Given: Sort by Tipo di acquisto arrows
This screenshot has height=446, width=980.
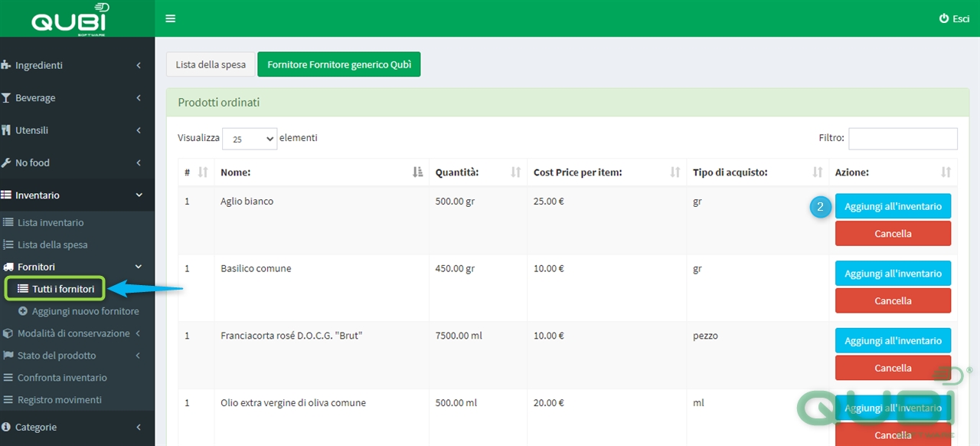Looking at the screenshot, I should pyautogui.click(x=818, y=172).
